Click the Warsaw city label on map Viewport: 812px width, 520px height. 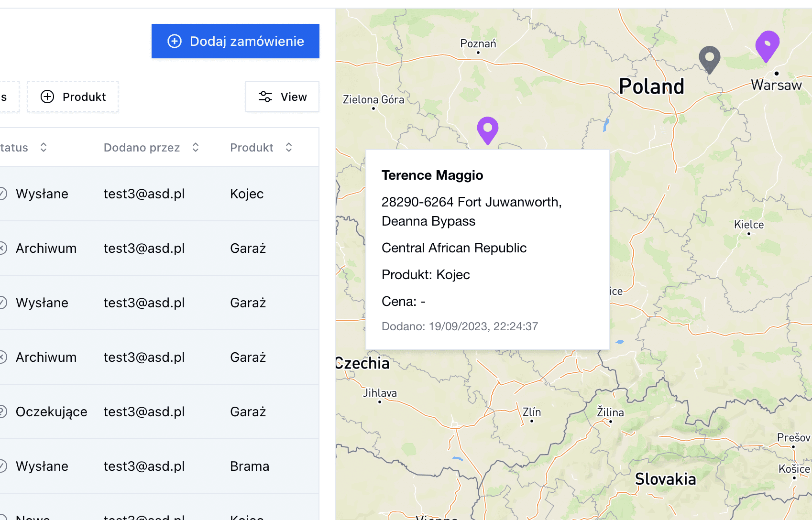pos(776,85)
